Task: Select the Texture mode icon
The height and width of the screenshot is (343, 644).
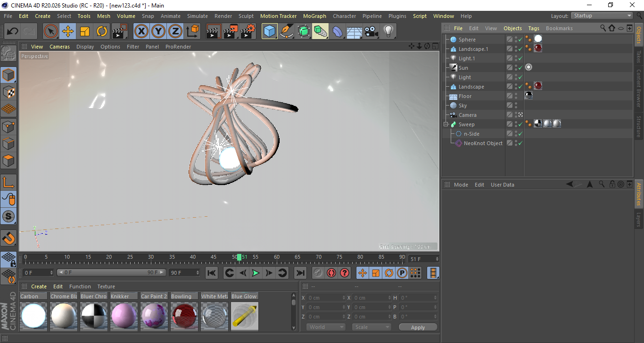Action: point(8,92)
